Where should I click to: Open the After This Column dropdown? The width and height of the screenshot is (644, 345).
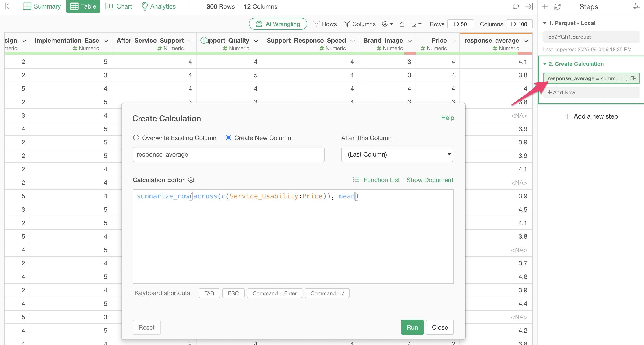[397, 154]
